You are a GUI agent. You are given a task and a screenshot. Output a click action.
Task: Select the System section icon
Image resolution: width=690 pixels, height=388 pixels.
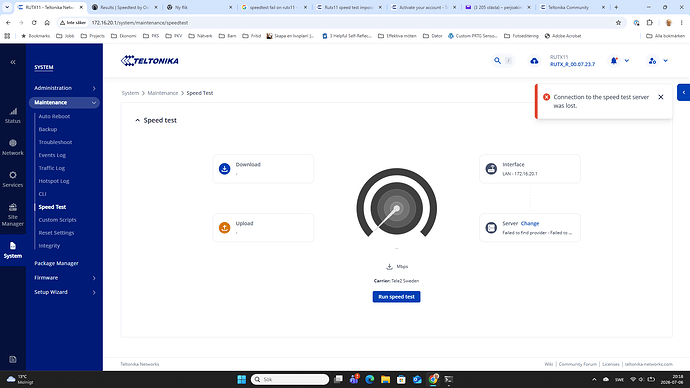[x=13, y=246]
